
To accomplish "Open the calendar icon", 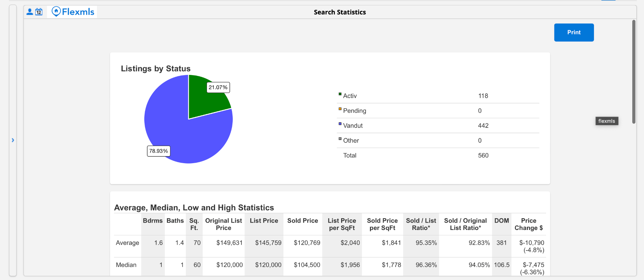I will click(39, 12).
